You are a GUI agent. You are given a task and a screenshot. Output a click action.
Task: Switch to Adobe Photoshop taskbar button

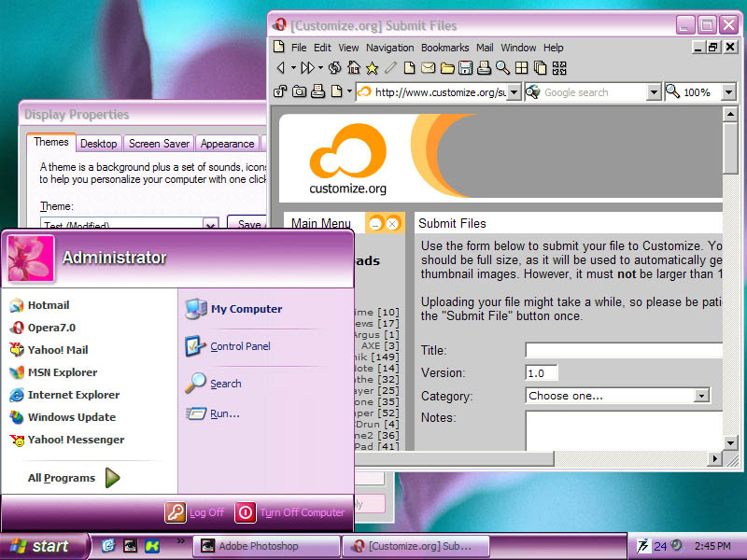[x=267, y=546]
